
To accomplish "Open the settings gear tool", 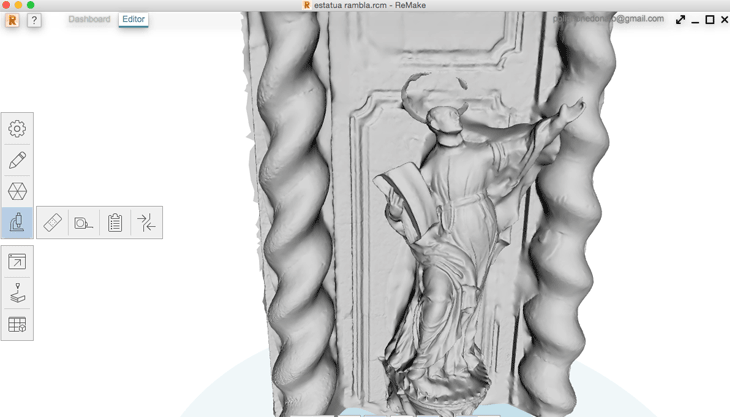I will tap(17, 129).
